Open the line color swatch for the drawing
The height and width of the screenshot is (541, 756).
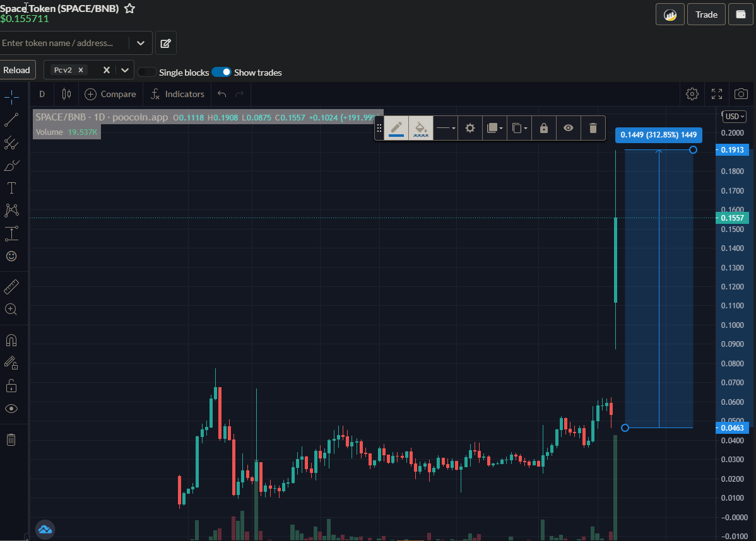[x=396, y=128]
